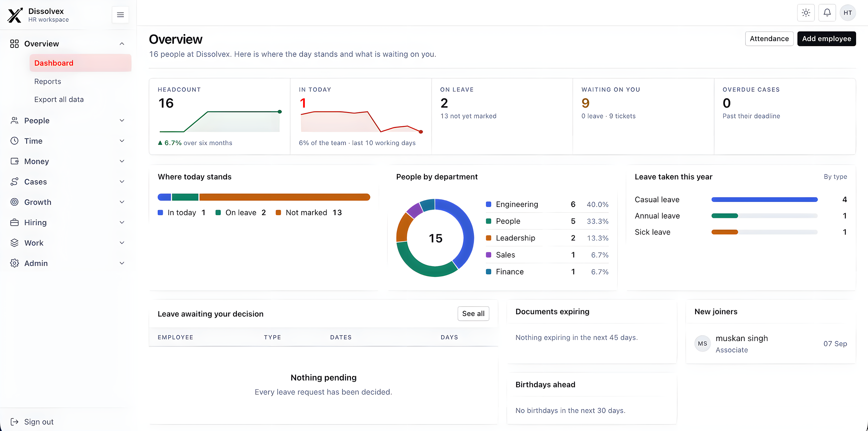
Task: Toggle the light/dark theme sun icon
Action: point(806,13)
